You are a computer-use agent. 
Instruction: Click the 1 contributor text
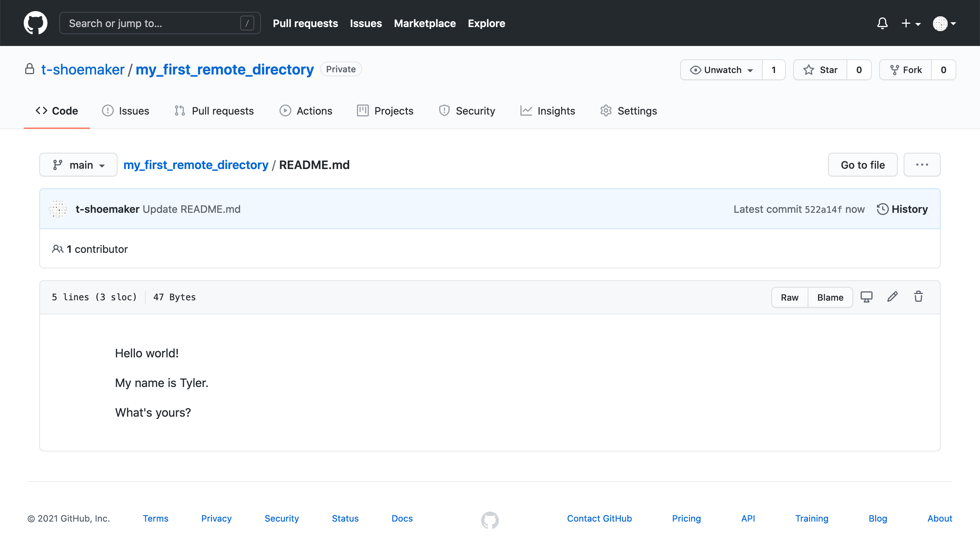pos(90,249)
